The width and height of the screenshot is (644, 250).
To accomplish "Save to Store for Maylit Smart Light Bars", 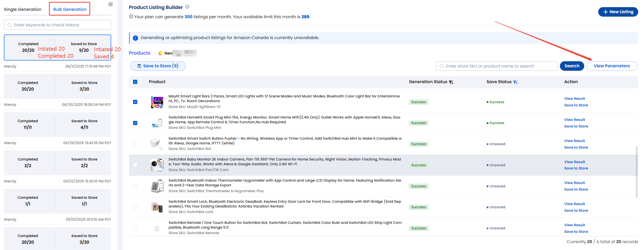I will [576, 105].
